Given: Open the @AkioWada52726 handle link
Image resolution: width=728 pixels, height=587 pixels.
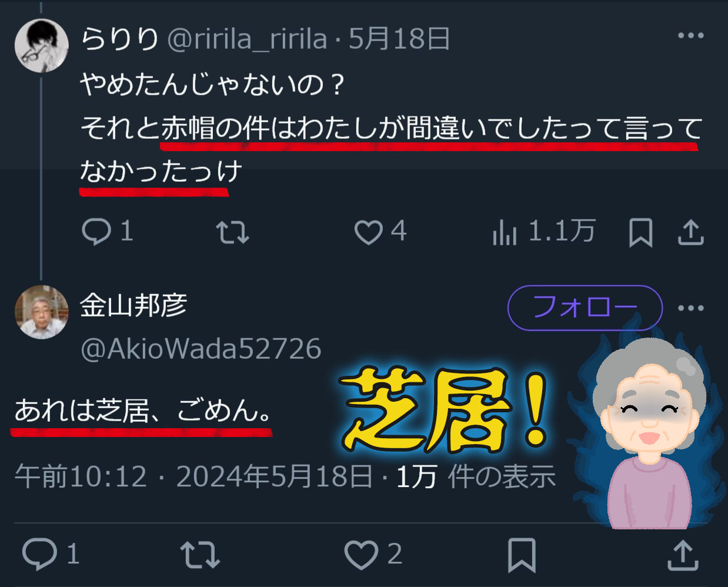Looking at the screenshot, I should (201, 349).
